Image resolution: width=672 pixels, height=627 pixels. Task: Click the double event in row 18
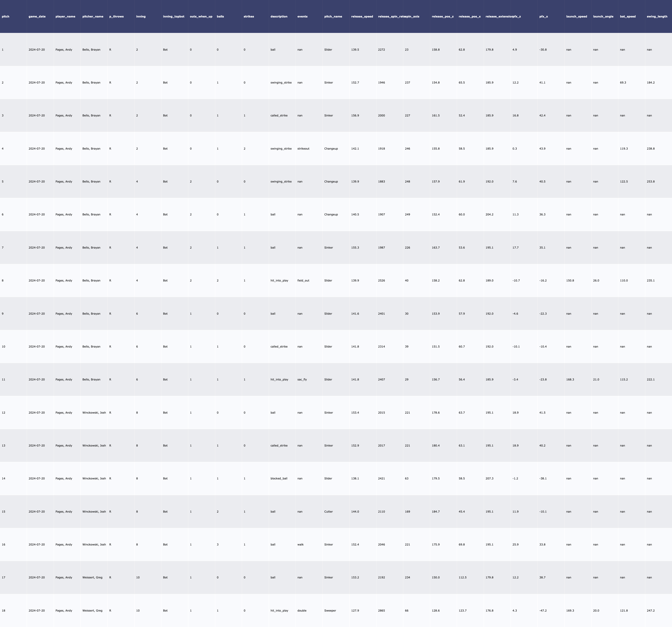pos(302,610)
